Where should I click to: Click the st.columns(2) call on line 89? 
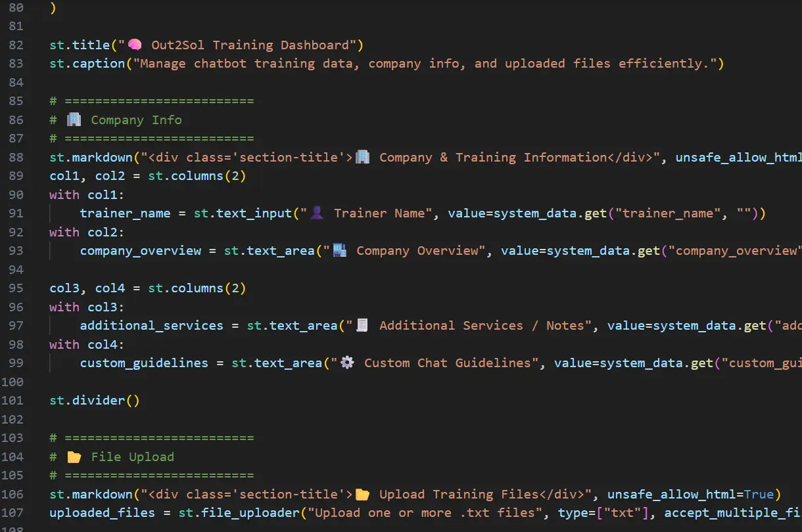pos(199,175)
